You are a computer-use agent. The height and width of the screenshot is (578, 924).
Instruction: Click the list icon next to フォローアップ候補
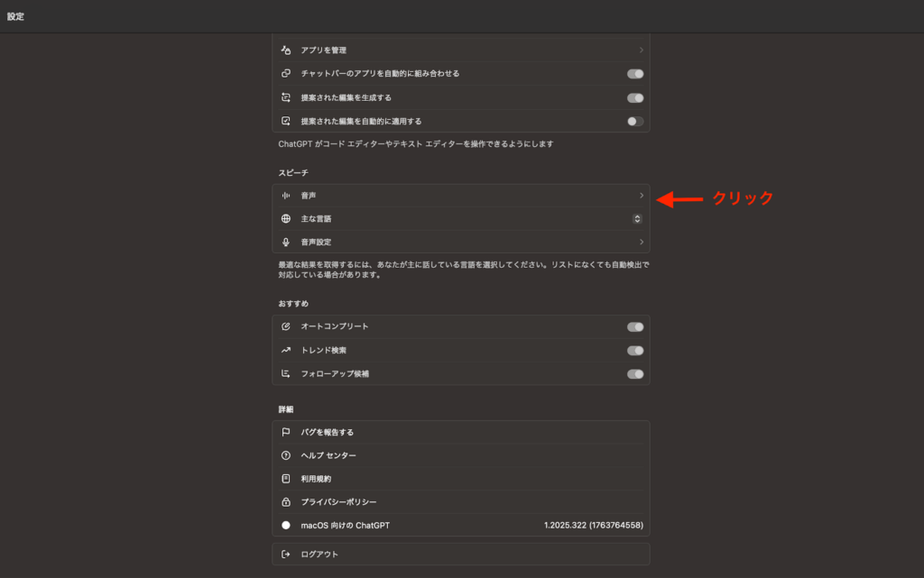[x=284, y=373]
